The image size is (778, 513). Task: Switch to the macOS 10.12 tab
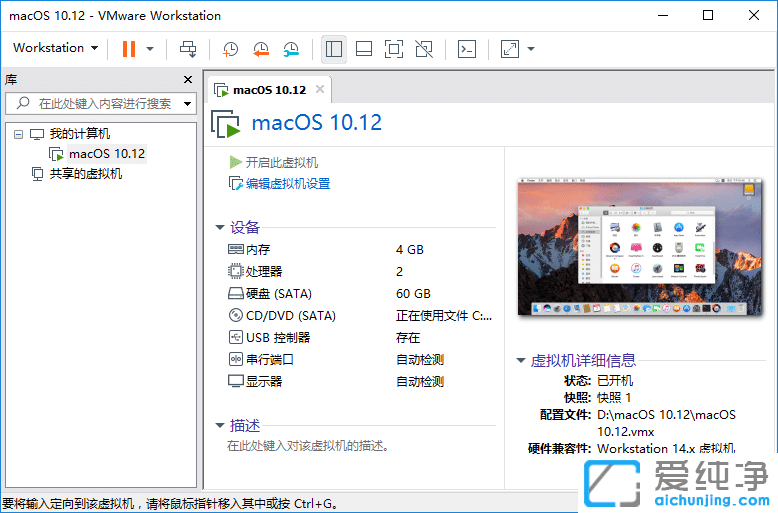(x=269, y=90)
